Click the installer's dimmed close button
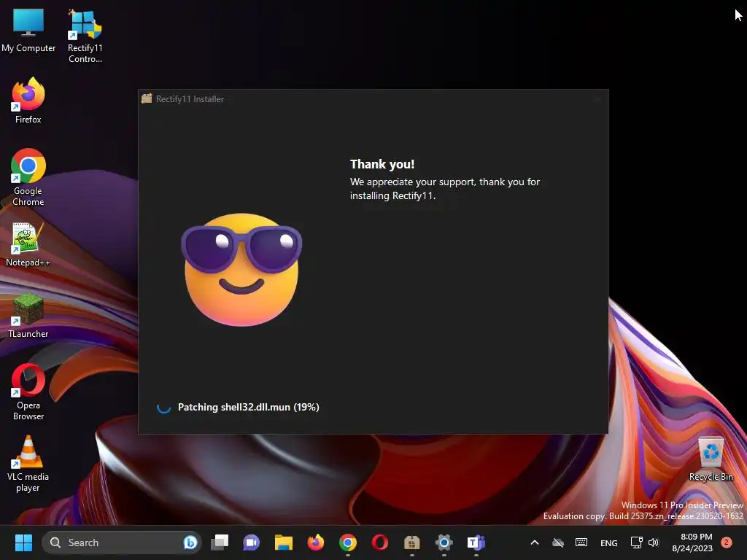This screenshot has height=560, width=747. point(597,99)
